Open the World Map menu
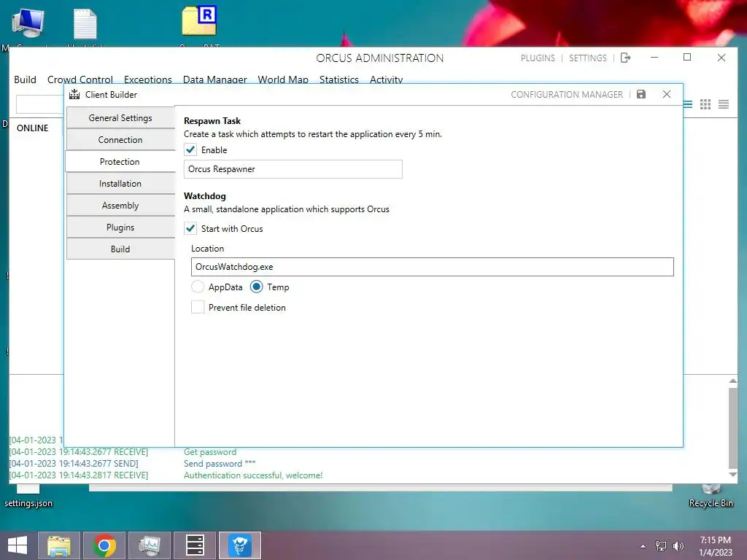 tap(283, 79)
